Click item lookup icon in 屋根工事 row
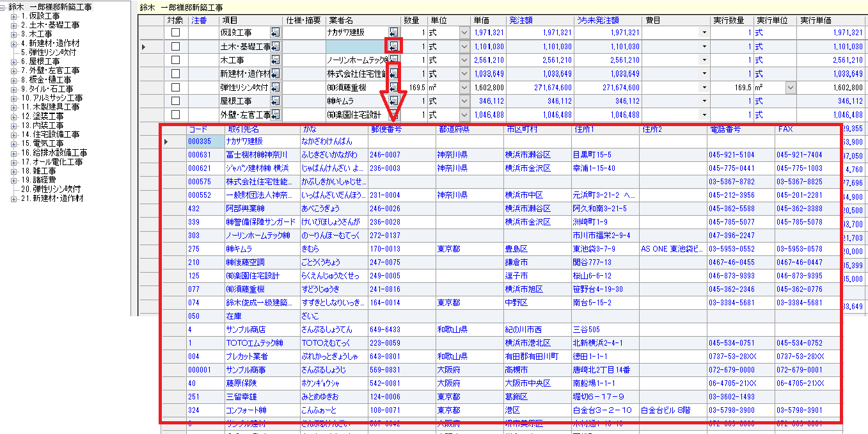Viewport: 868px width, 434px height. pos(275,101)
